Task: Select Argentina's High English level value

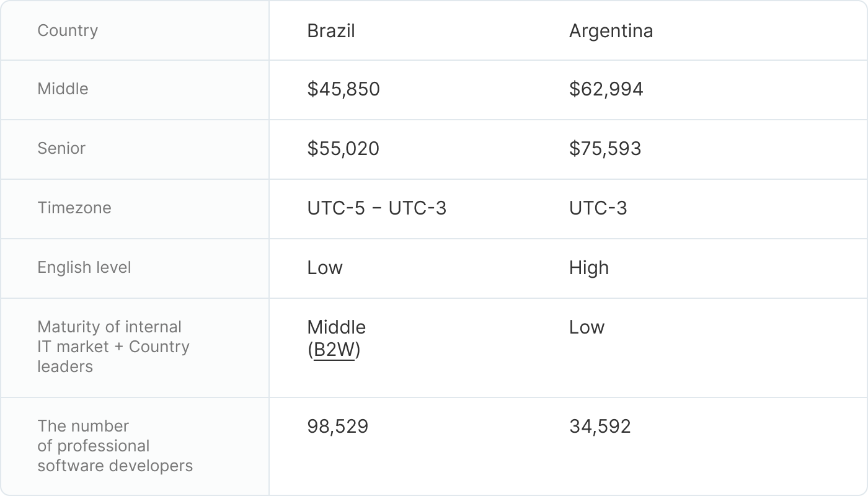Action: pos(588,268)
